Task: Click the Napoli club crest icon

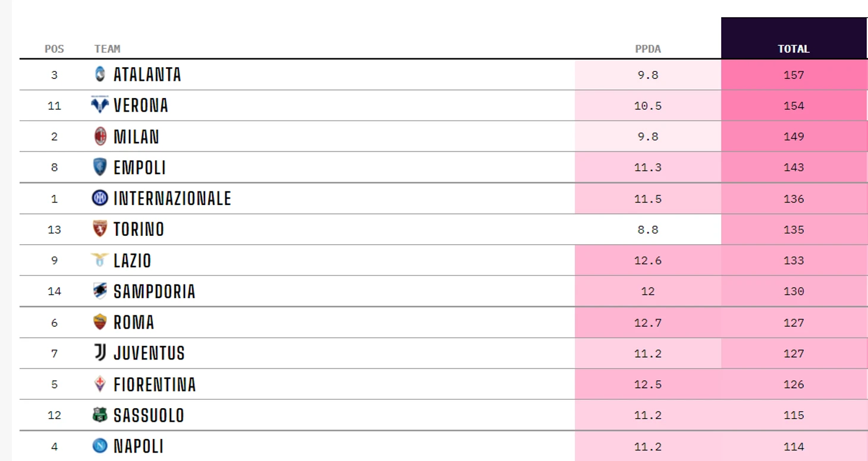Action: pyautogui.click(x=100, y=446)
